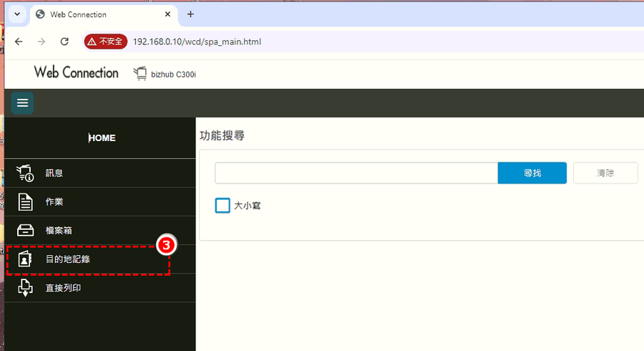Go back using browser back arrow
Screen dimensions: 644x351
coord(19,42)
